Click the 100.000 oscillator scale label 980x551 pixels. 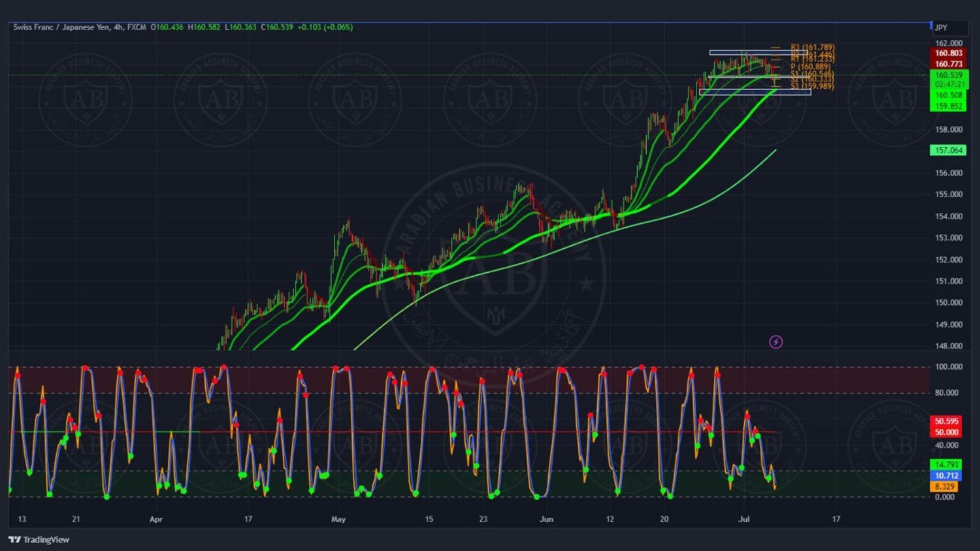point(948,367)
